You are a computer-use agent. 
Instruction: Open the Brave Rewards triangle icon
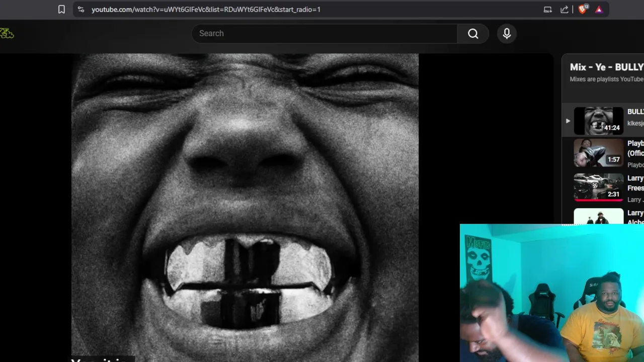click(x=599, y=10)
